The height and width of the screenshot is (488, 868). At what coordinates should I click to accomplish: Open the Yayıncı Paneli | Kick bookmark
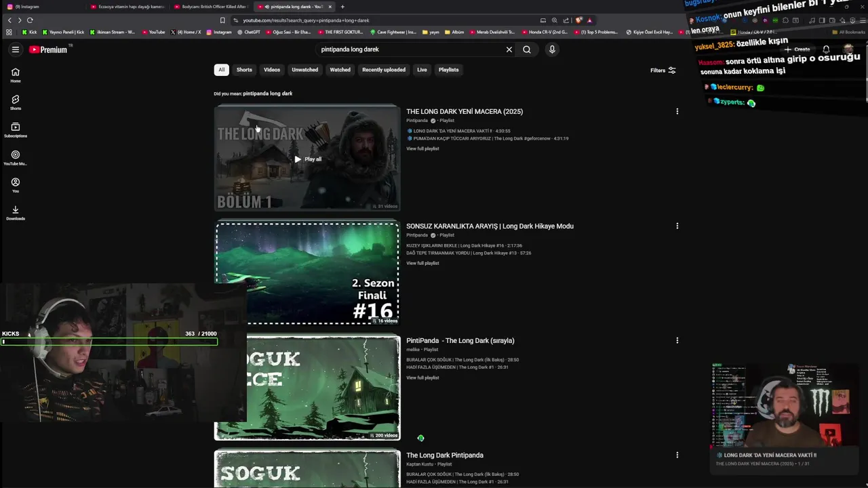(63, 32)
